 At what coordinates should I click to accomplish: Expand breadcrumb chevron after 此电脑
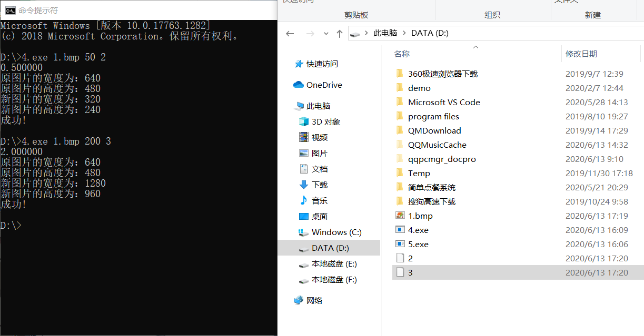[404, 33]
